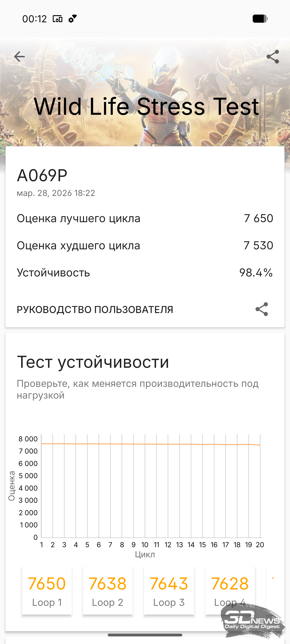The height and width of the screenshot is (644, 290).
Task: Select the Loop 3 score card
Action: pyautogui.click(x=169, y=590)
